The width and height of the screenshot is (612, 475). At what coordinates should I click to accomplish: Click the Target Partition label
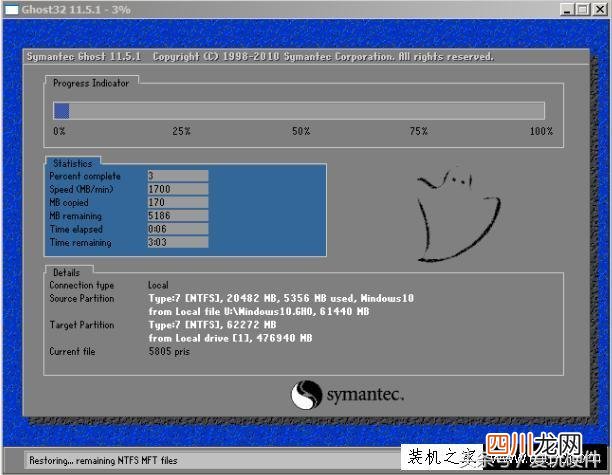tap(82, 325)
